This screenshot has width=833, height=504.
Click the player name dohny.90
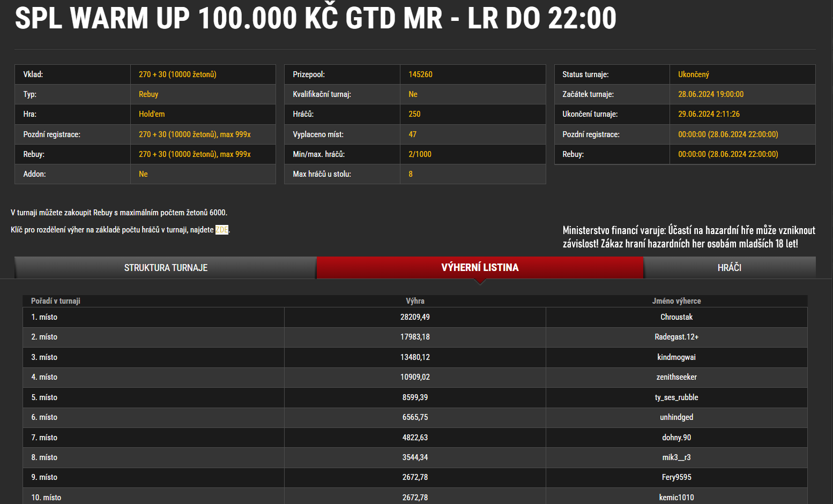[x=676, y=438]
